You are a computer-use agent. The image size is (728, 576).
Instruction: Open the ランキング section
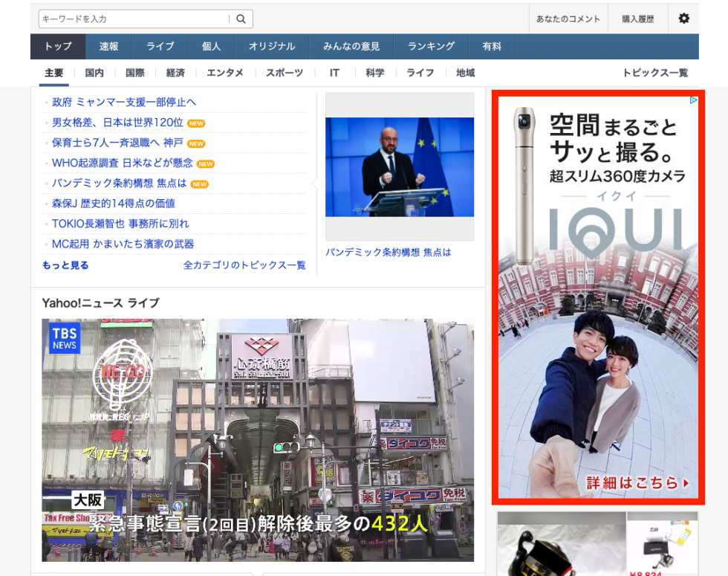pyautogui.click(x=430, y=46)
